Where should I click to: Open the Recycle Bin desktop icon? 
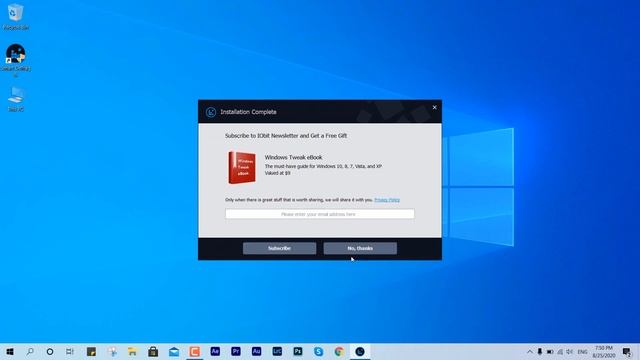point(16,17)
